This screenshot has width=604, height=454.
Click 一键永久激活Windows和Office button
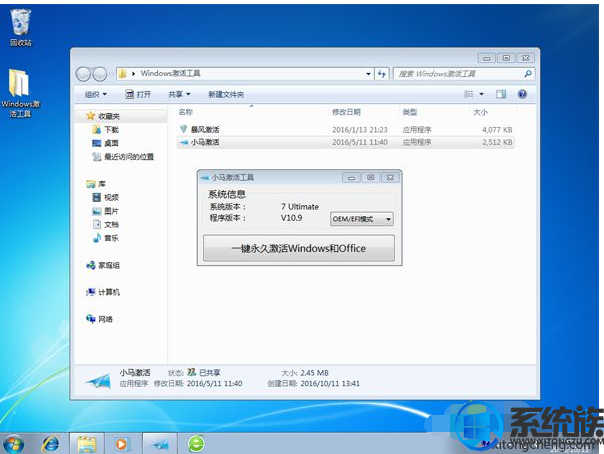[x=299, y=248]
